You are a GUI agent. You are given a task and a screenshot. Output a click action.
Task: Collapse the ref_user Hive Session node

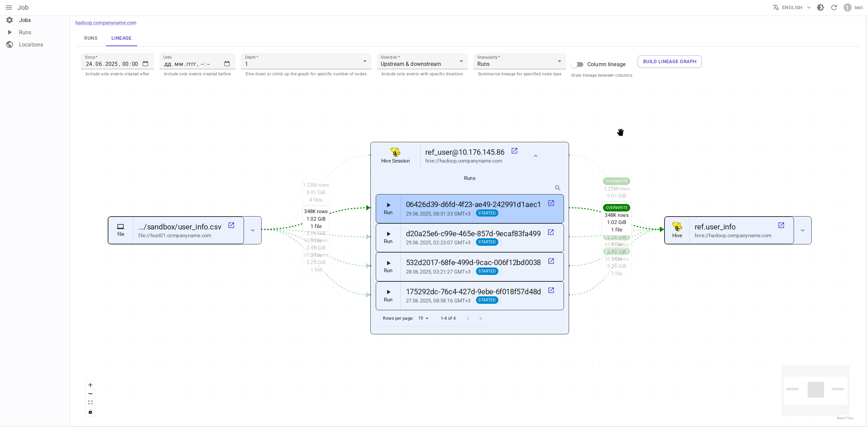(535, 156)
